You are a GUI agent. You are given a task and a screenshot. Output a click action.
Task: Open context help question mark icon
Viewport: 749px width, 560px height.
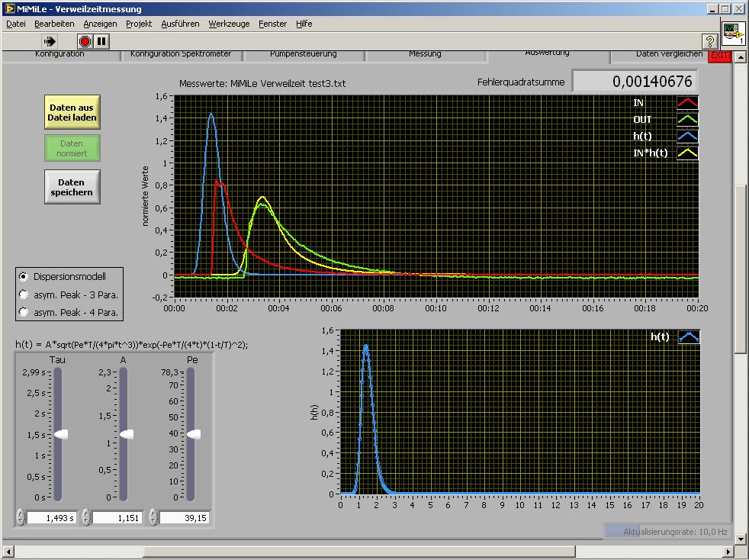click(709, 41)
